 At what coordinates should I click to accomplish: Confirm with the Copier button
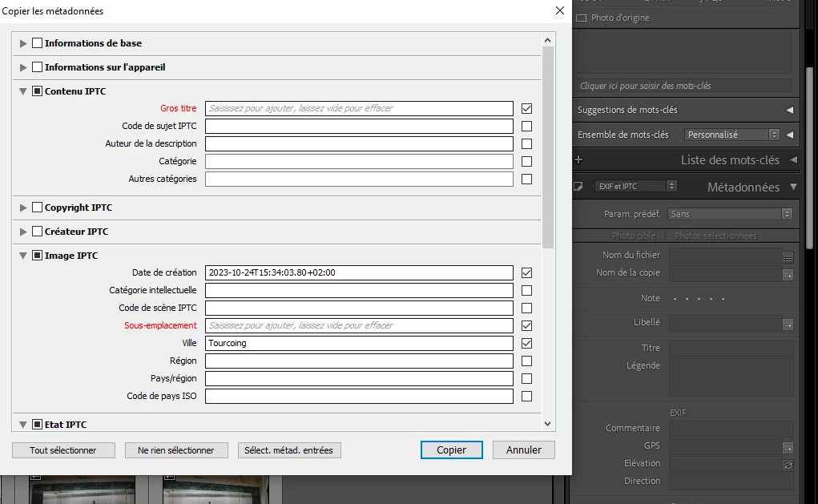pos(451,450)
